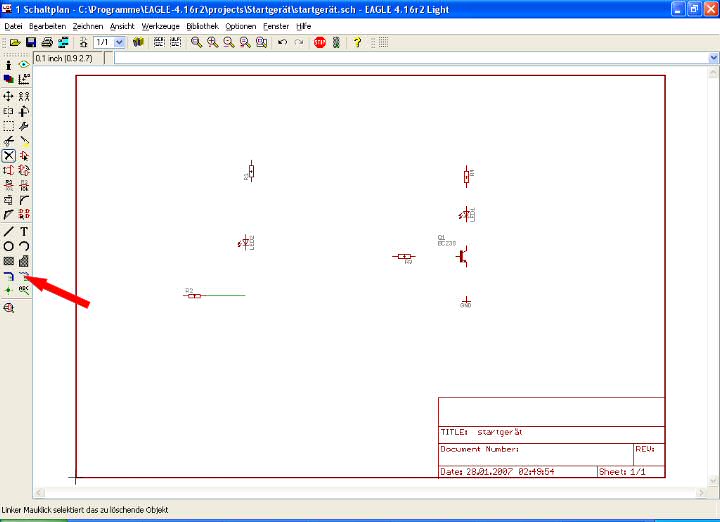Open the Bibliothek menu
This screenshot has height=522, width=720.
[202, 25]
